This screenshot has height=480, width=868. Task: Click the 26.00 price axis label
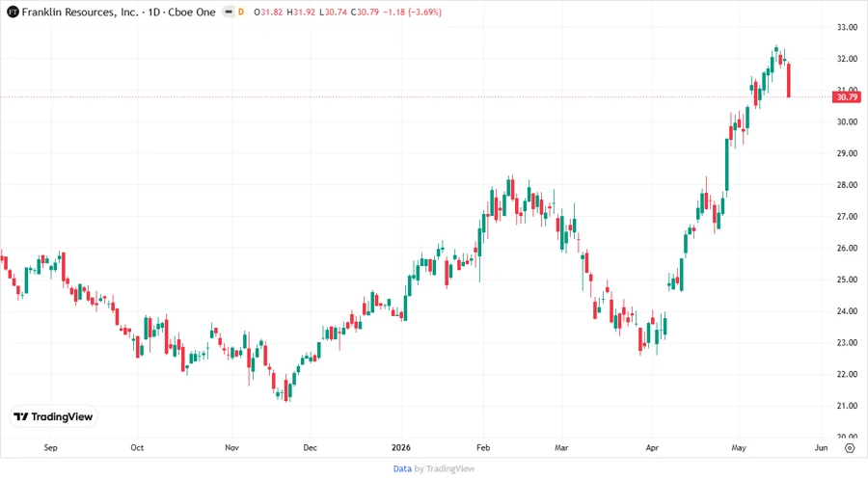tap(847, 248)
